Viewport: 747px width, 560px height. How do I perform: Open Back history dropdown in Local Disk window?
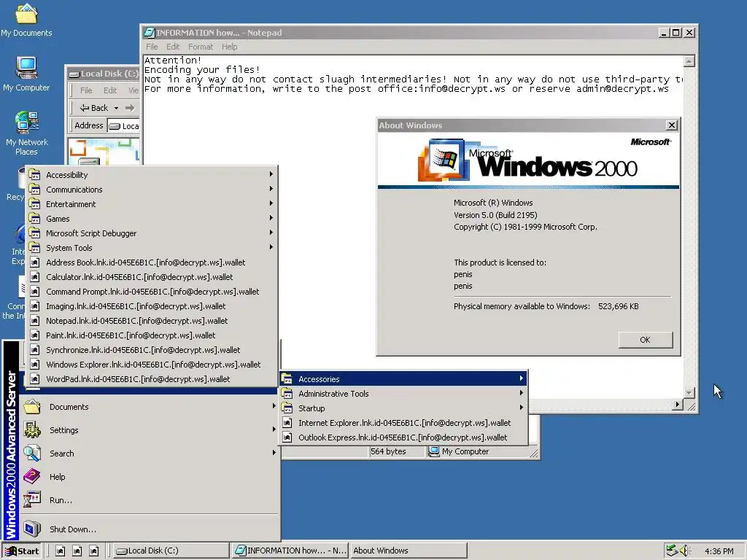click(116, 108)
